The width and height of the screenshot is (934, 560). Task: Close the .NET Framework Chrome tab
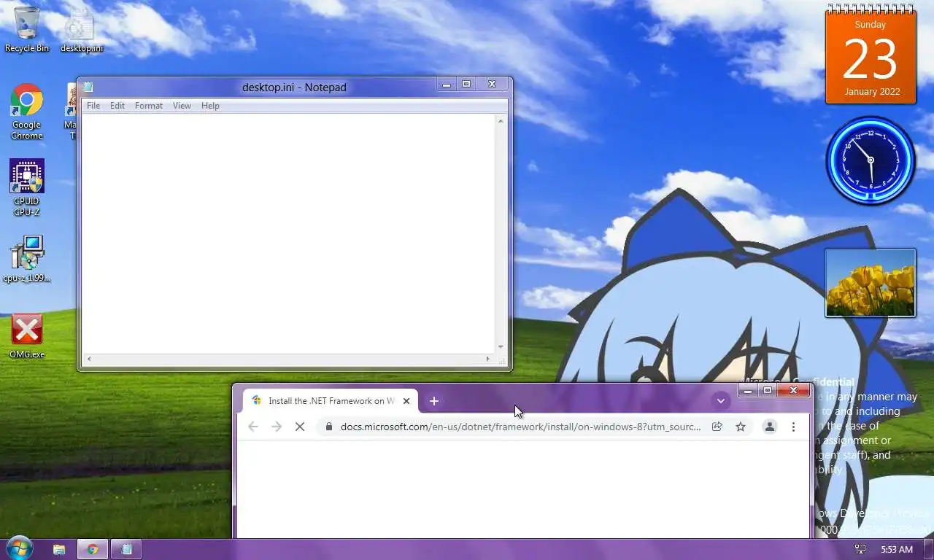point(406,401)
